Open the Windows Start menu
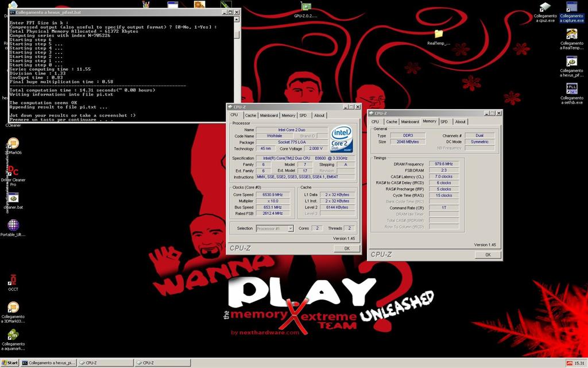Screen dimensions: 588x368 pos(10,363)
